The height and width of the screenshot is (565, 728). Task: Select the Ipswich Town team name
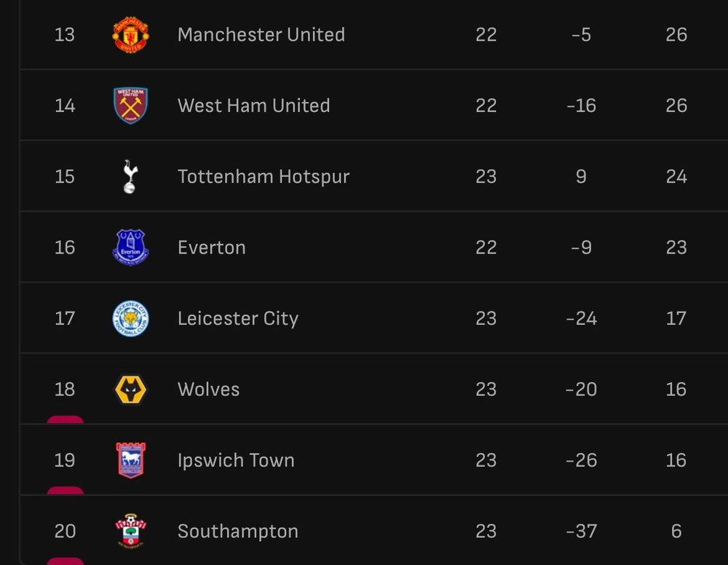237,461
